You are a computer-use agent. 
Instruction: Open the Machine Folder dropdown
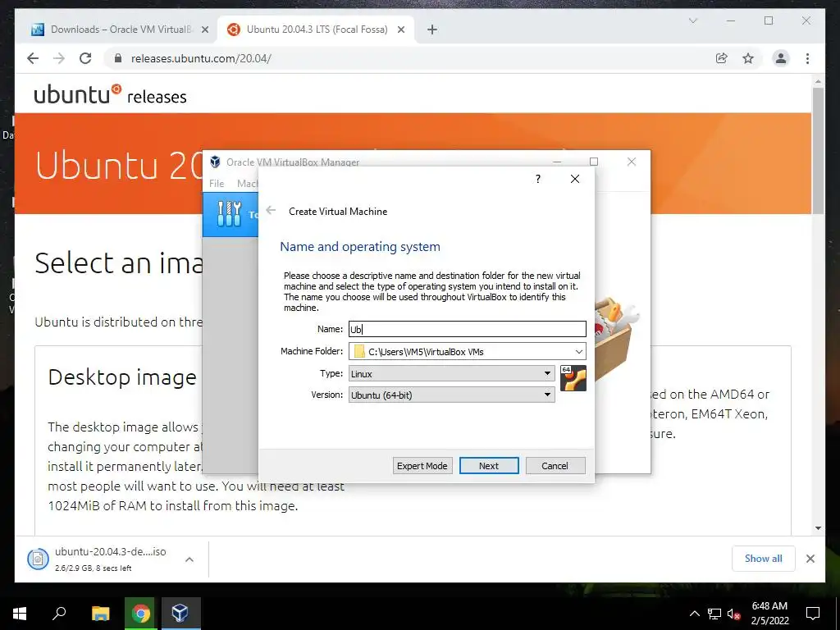click(578, 351)
